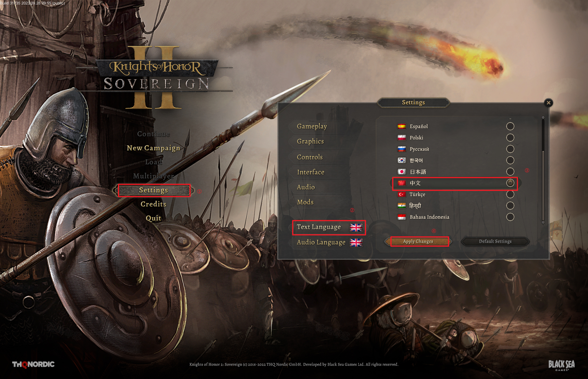Click the Russian flag icon
The image size is (588, 379).
402,149
